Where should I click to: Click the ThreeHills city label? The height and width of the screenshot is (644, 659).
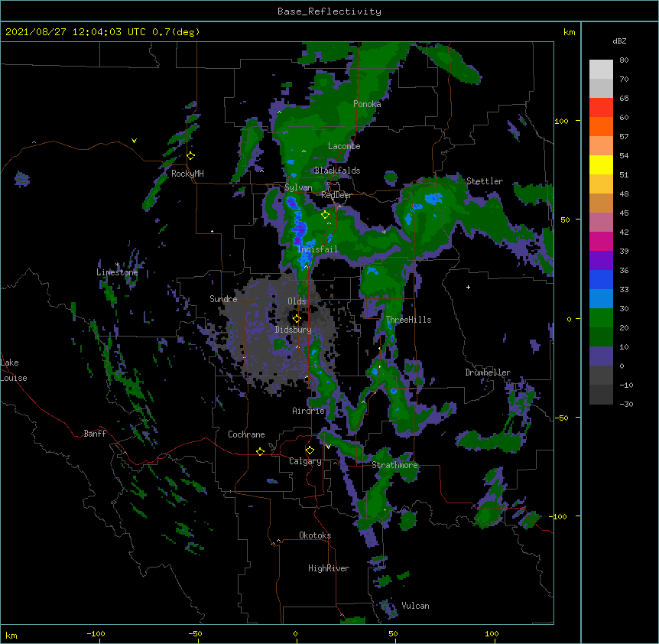coord(408,320)
